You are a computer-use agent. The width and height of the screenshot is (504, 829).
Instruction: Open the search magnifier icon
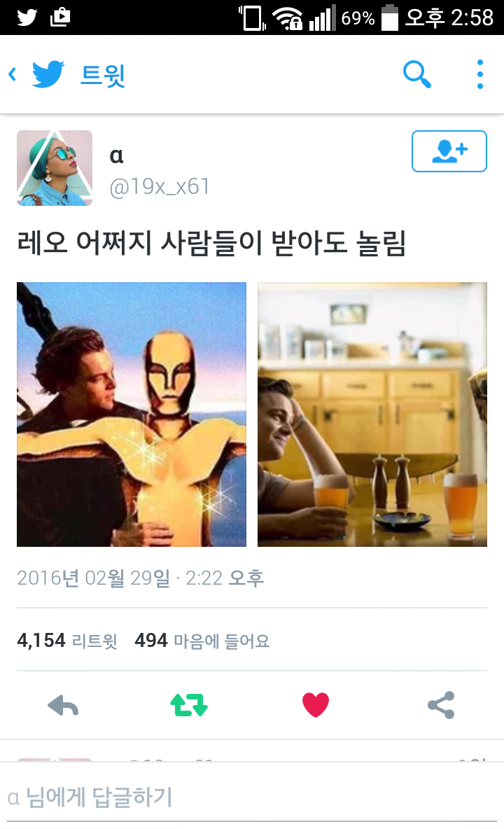click(416, 74)
